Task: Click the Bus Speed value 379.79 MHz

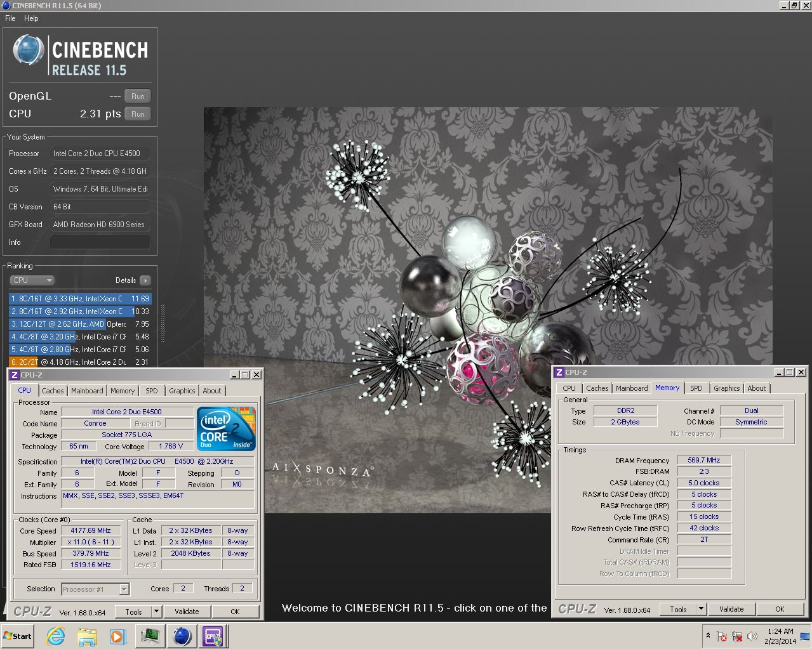Action: pos(91,554)
